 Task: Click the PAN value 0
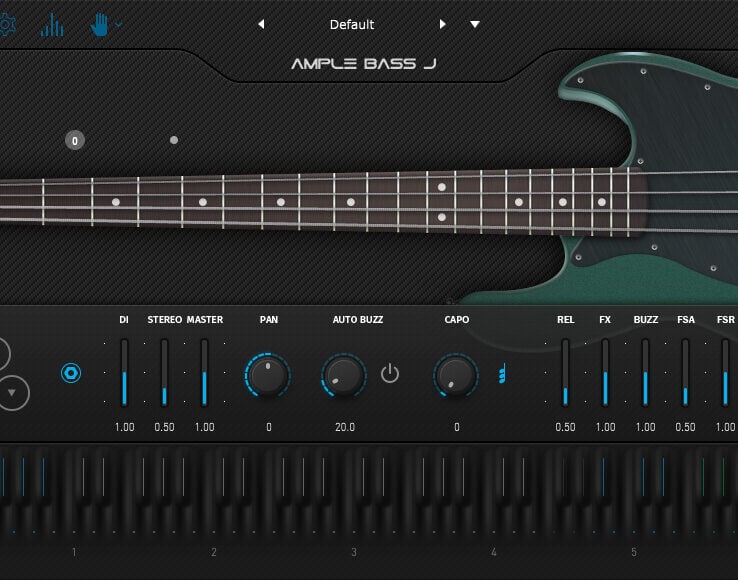tap(269, 427)
